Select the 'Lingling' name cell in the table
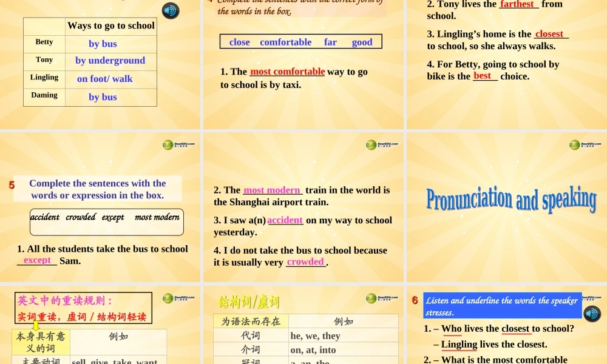The height and width of the screenshot is (364, 607). click(x=44, y=78)
